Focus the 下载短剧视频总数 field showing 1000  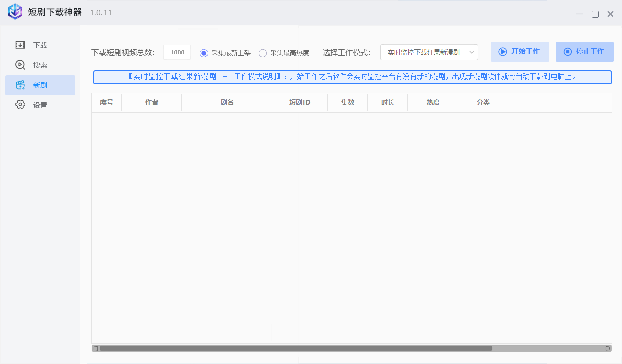(x=177, y=52)
